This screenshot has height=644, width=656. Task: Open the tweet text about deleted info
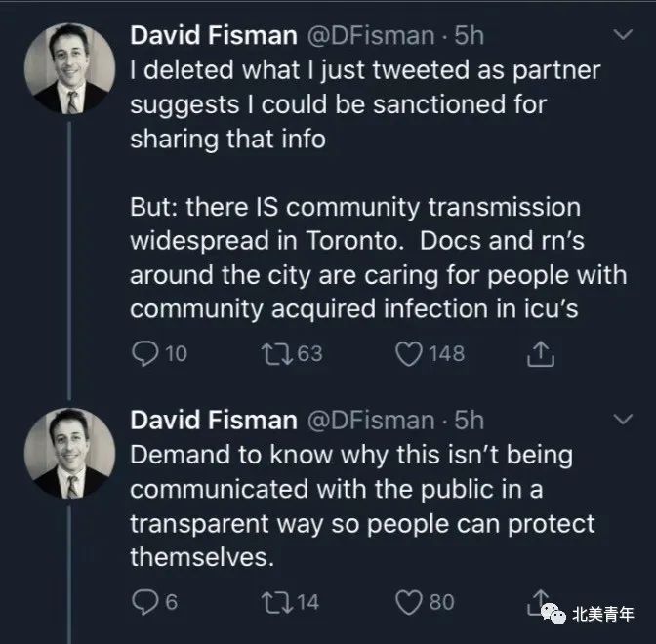point(379,189)
